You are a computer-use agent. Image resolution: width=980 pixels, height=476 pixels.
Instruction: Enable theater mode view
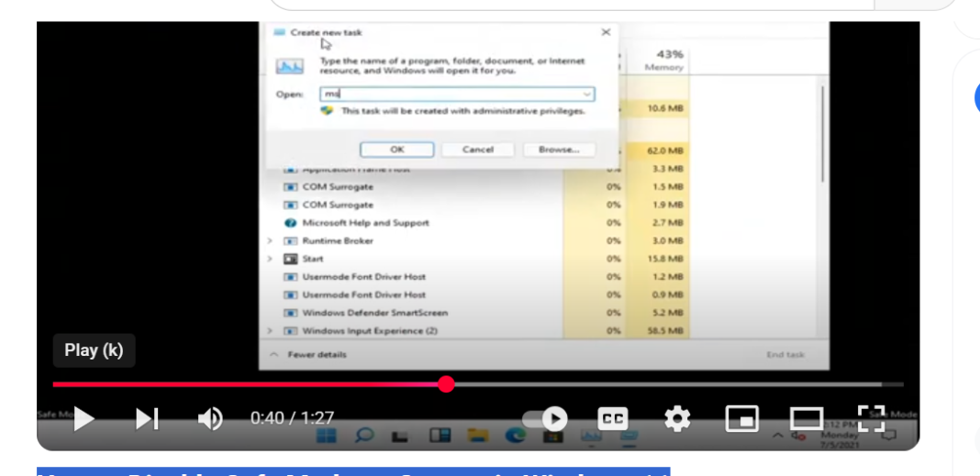click(807, 418)
